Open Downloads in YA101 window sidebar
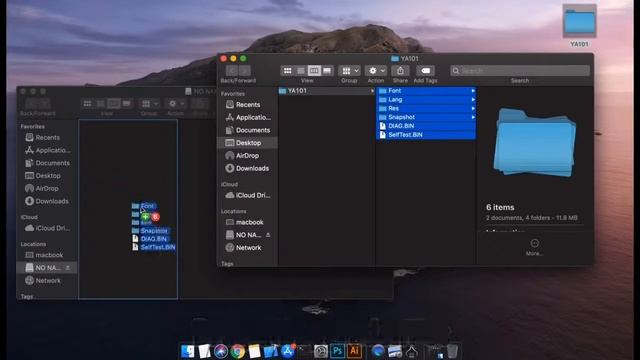Image resolution: width=640 pixels, height=360 pixels. pos(247,168)
